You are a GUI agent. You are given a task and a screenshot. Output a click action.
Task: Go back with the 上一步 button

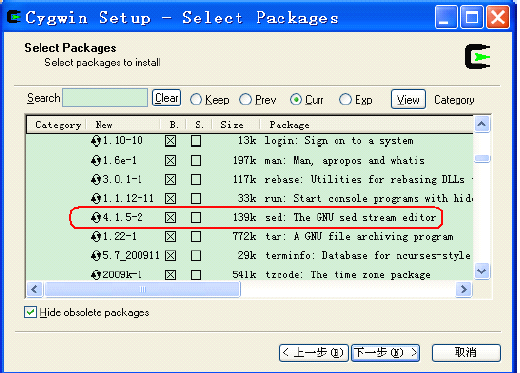tap(313, 353)
